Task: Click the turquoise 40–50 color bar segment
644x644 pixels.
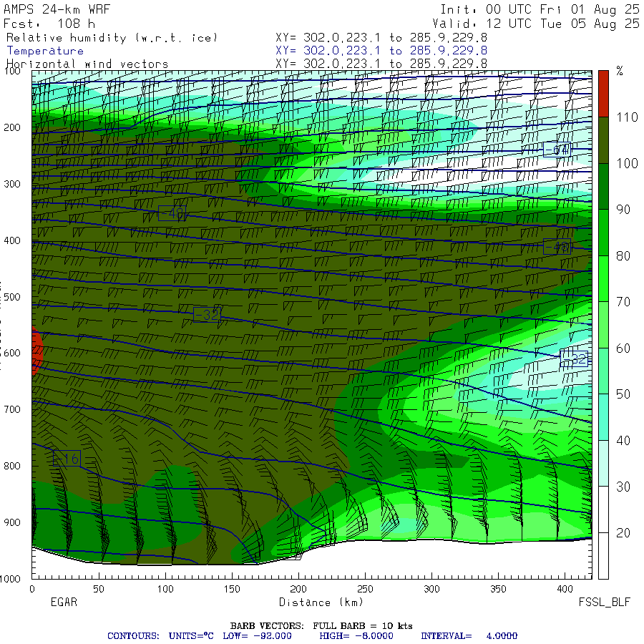Action: (603, 417)
